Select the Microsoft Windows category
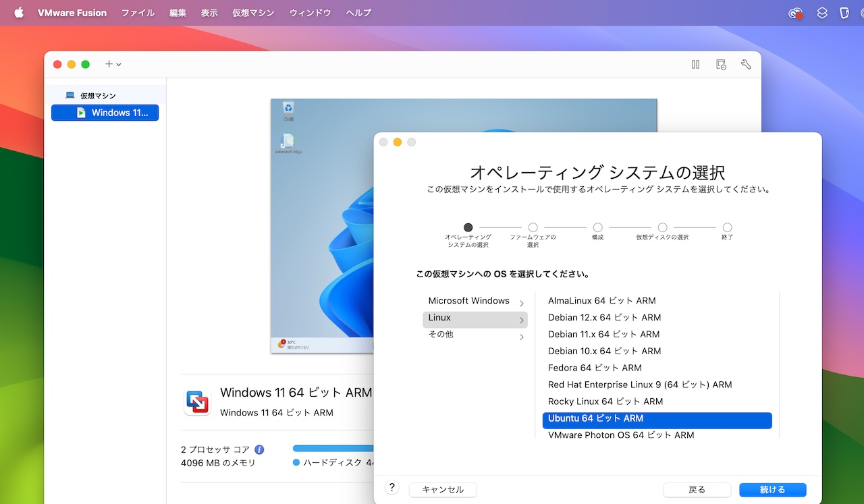 (x=475, y=301)
